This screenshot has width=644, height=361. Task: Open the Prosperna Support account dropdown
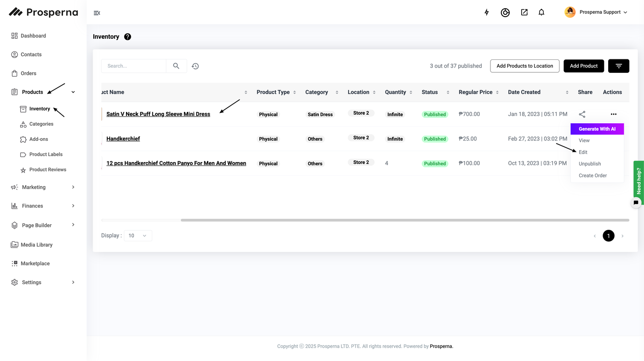[596, 12]
